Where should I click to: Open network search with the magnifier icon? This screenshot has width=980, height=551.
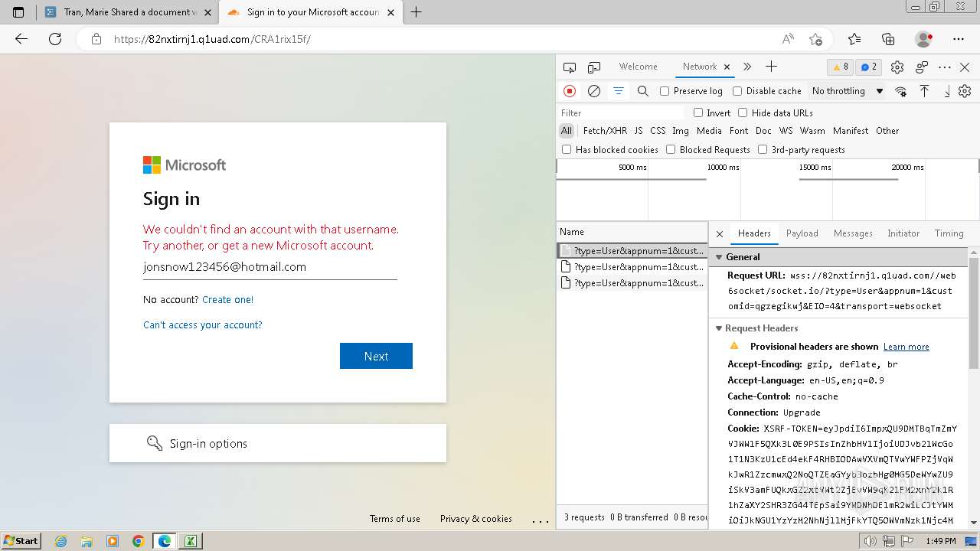(x=643, y=91)
